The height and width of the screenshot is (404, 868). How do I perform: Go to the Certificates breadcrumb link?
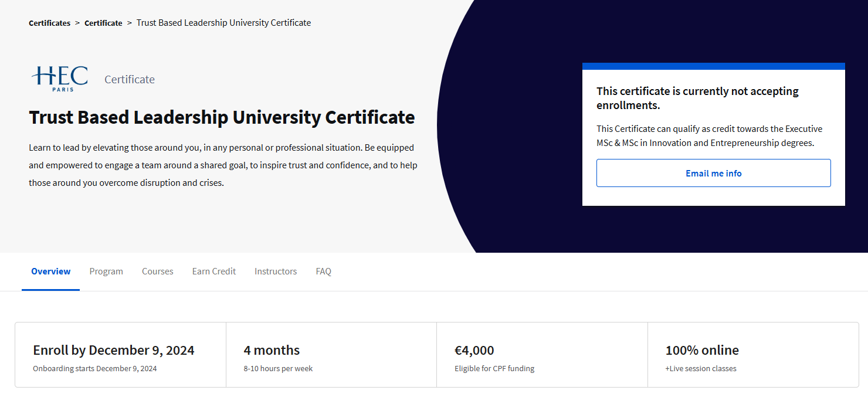[49, 23]
